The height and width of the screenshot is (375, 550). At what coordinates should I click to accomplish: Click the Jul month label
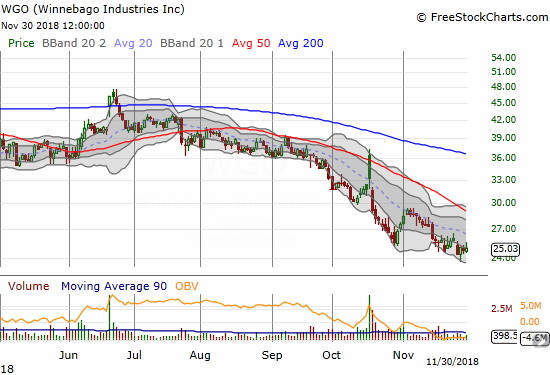pos(134,355)
